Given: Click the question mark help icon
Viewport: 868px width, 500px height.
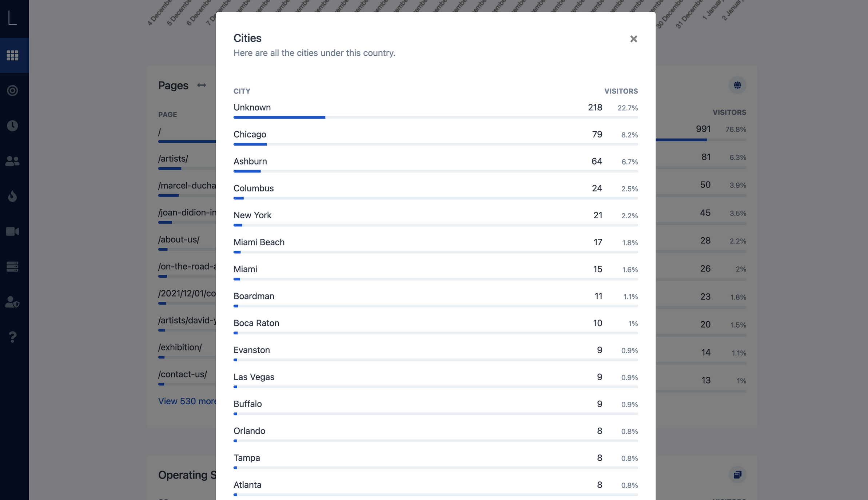Looking at the screenshot, I should pyautogui.click(x=12, y=337).
